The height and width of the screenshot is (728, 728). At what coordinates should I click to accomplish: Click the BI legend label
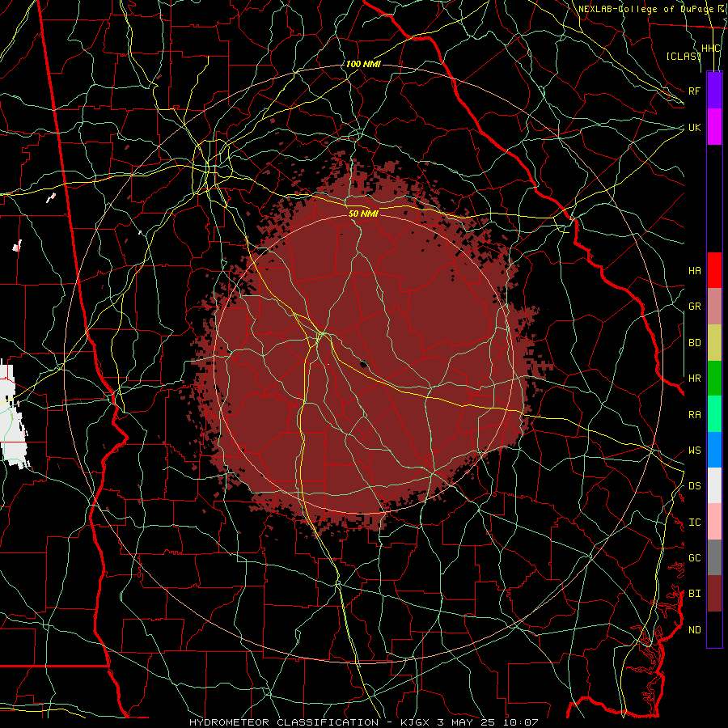695,594
